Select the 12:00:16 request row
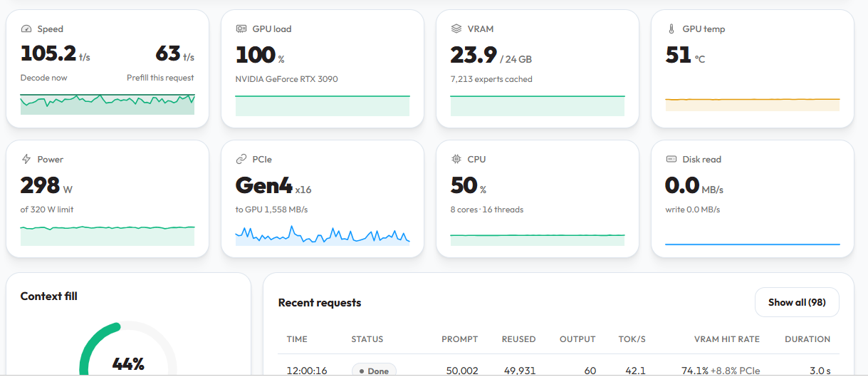Viewport: 868px width, 377px height. [559, 371]
